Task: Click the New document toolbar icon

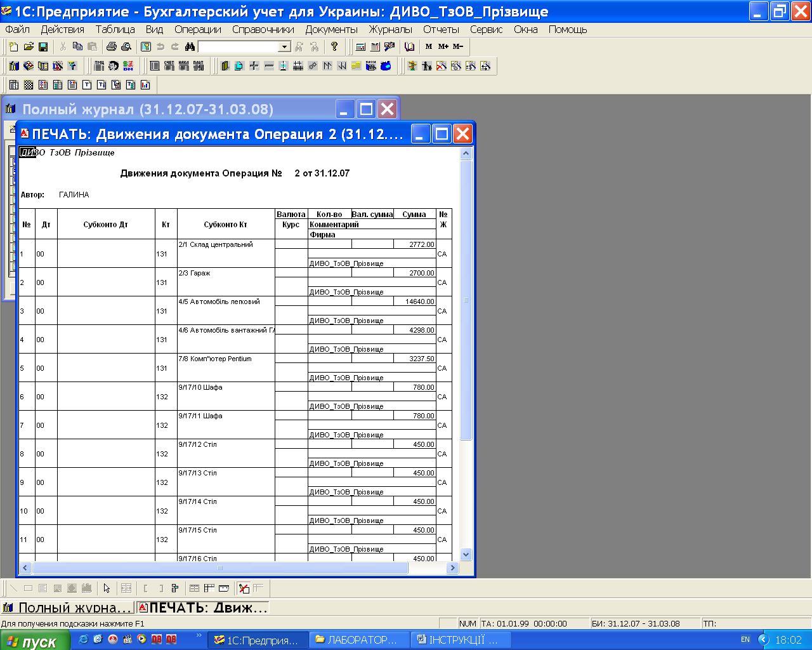Action: [x=14, y=46]
